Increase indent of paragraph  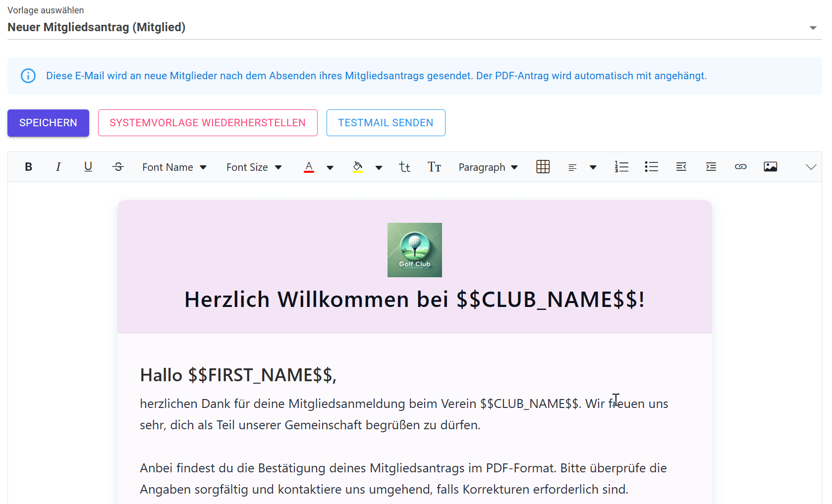(x=711, y=167)
